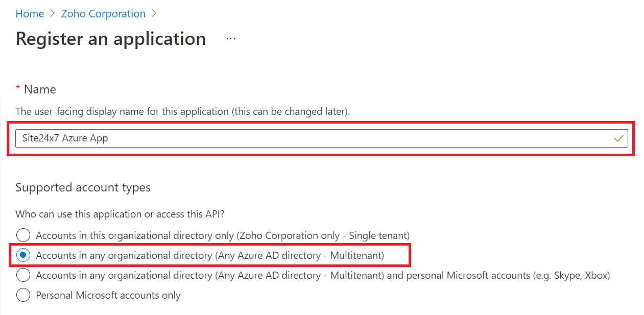
Task: Click the Register an application page title
Action: [x=111, y=39]
